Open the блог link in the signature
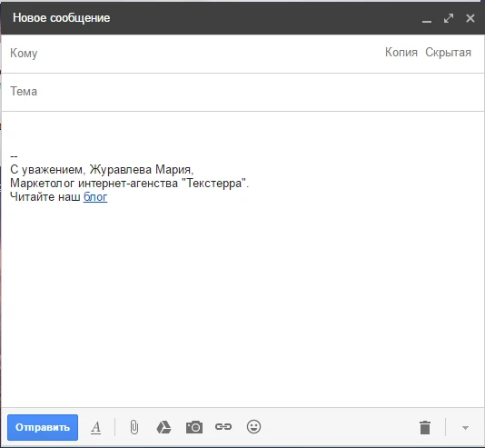The height and width of the screenshot is (448, 485). [x=95, y=197]
